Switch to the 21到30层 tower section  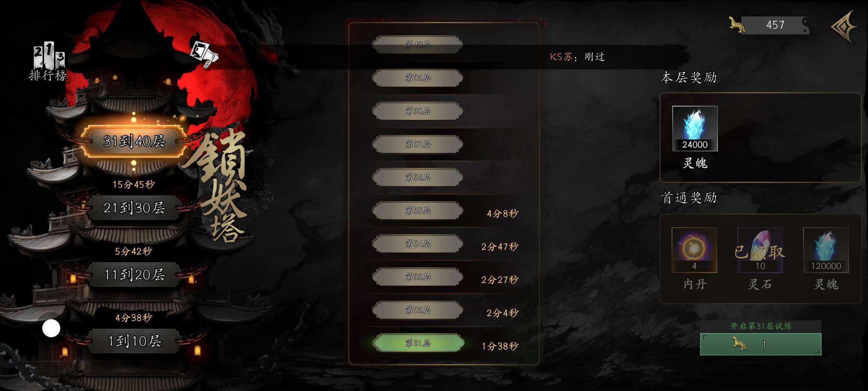pyautogui.click(x=134, y=208)
